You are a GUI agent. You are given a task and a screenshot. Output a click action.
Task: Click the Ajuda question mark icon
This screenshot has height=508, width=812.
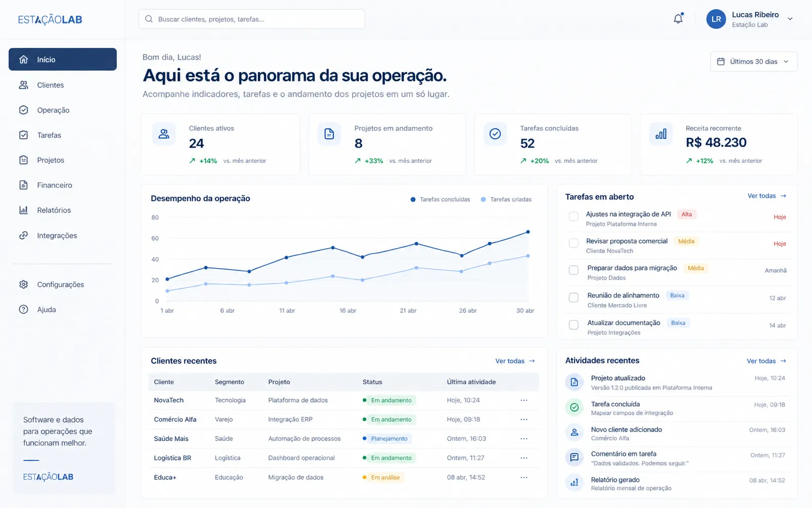24,309
